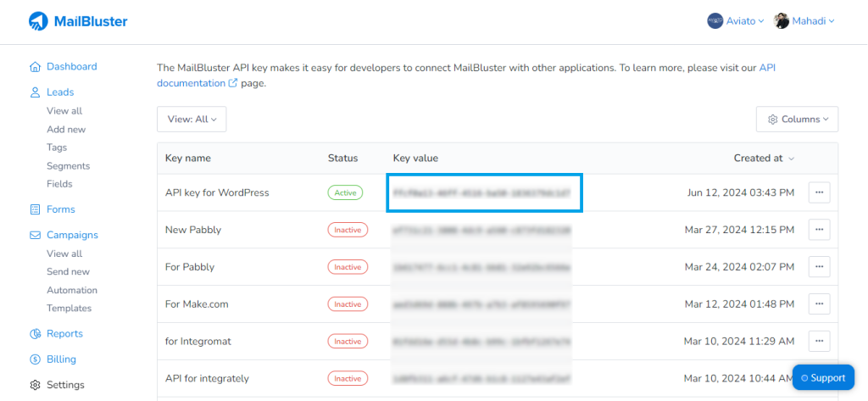Click the Mar 24, 2024 02:07 PM date

pyautogui.click(x=739, y=267)
